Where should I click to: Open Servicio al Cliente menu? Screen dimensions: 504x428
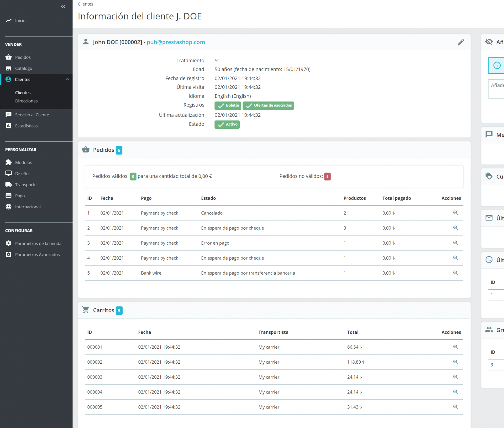point(32,115)
